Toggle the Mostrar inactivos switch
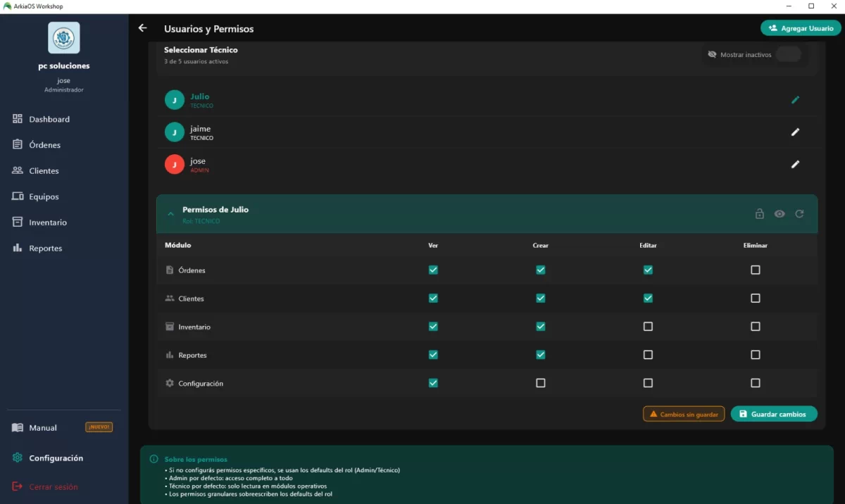Viewport: 845px width, 504px height. (x=789, y=54)
